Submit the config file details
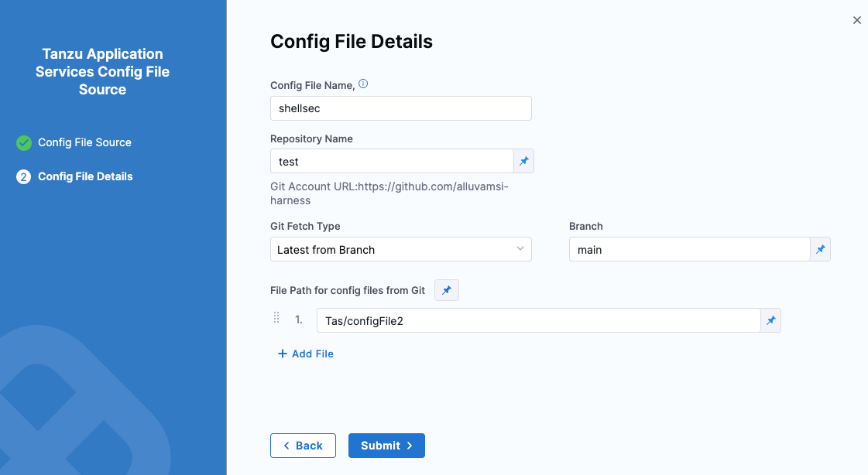 coord(386,446)
